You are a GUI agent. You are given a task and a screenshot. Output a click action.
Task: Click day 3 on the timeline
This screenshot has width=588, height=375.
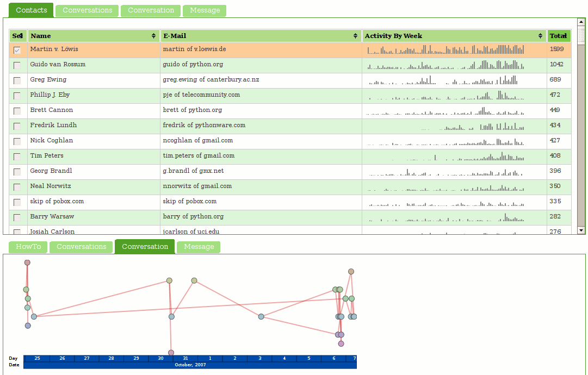click(259, 359)
